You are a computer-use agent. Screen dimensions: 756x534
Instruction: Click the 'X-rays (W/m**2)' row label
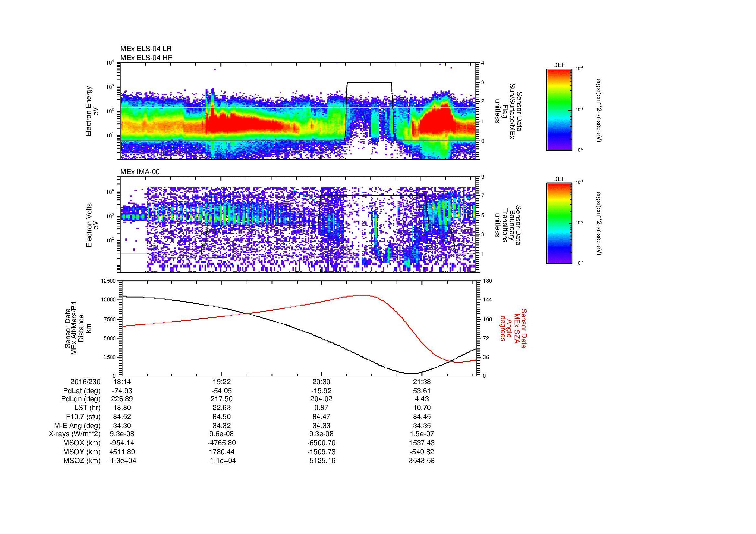[74, 434]
